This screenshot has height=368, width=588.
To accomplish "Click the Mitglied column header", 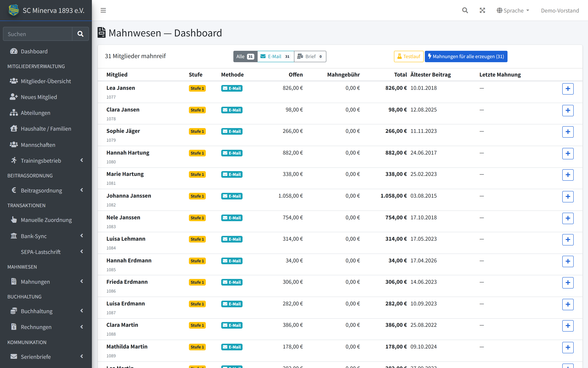I will [x=117, y=75].
